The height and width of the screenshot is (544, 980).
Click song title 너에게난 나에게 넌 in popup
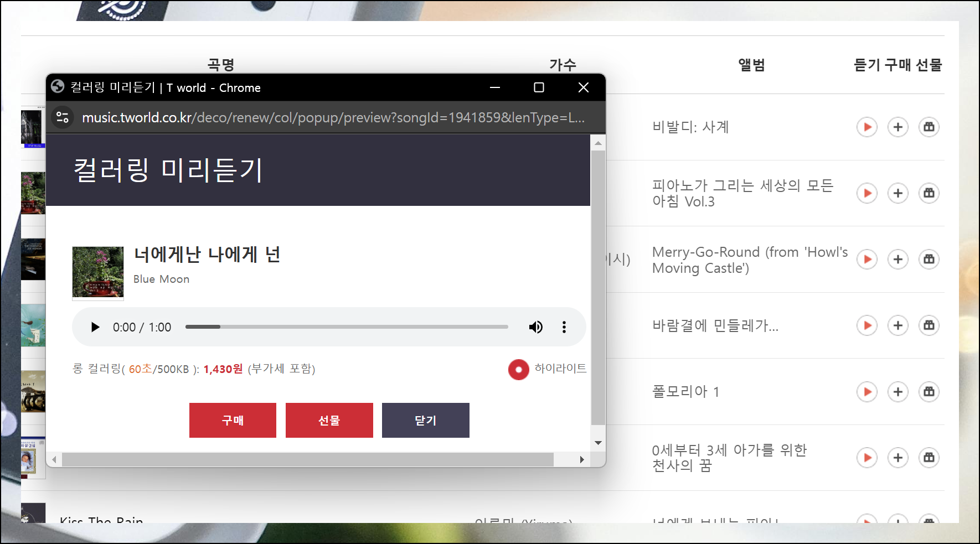[207, 255]
